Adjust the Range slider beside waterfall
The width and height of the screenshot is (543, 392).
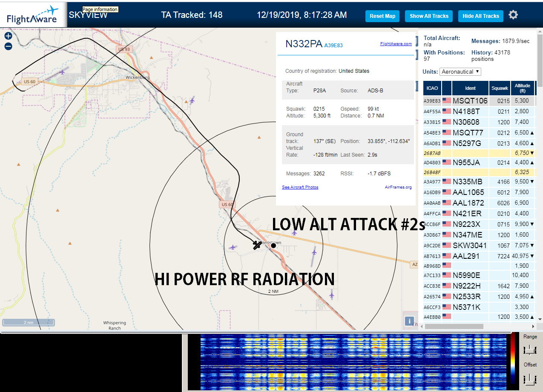pyautogui.click(x=530, y=350)
